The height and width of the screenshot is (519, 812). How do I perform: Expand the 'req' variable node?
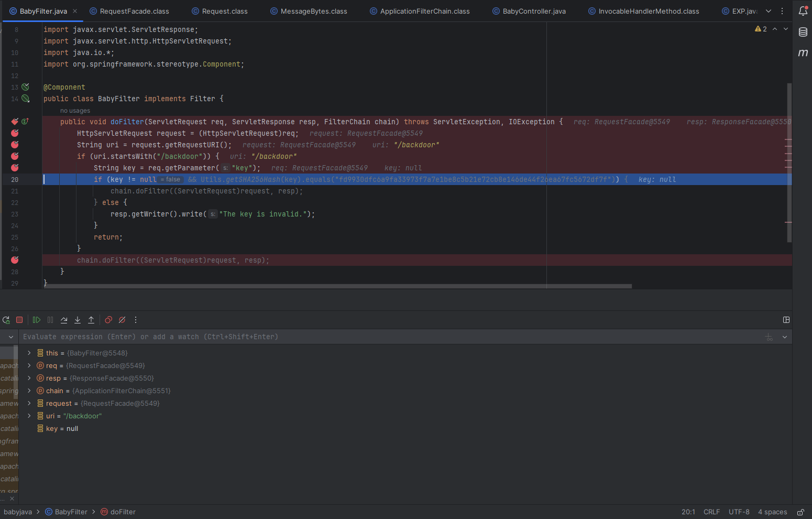(29, 365)
